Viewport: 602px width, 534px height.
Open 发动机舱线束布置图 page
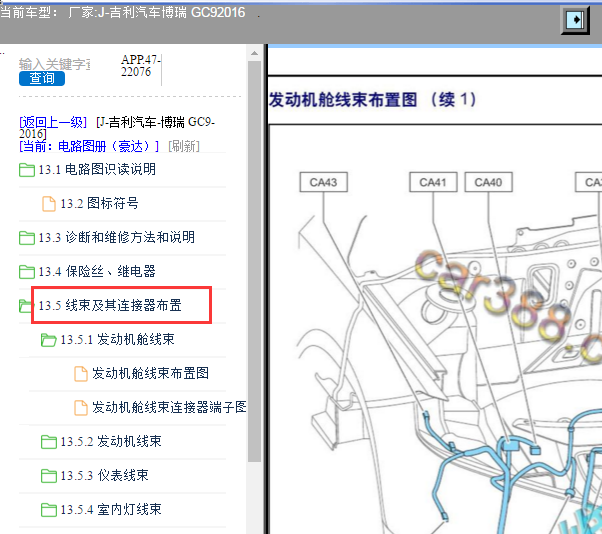click(x=150, y=373)
